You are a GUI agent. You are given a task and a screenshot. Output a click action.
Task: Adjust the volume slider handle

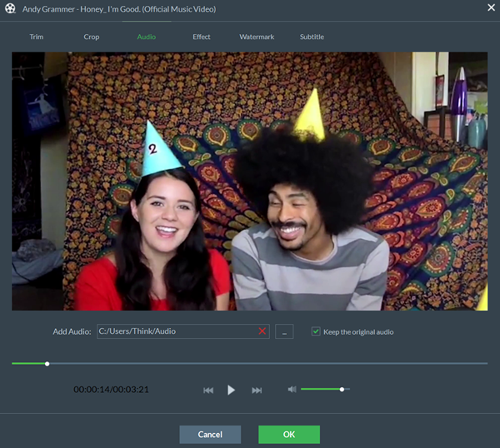click(x=342, y=390)
